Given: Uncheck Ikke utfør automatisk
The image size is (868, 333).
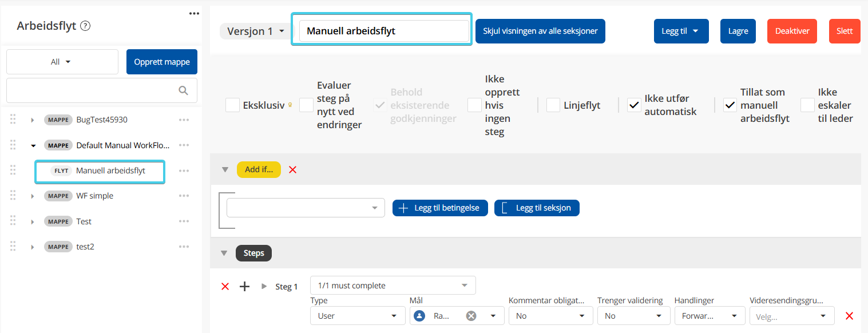Looking at the screenshot, I should click(634, 105).
